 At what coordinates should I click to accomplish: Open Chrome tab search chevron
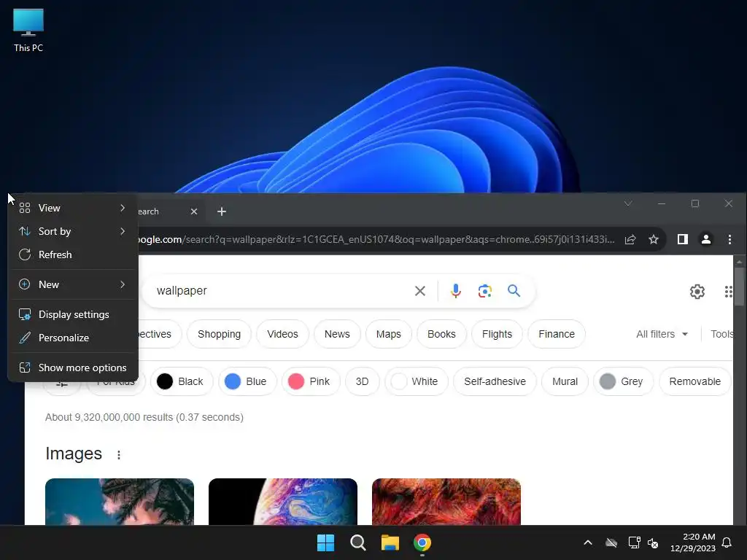tap(628, 204)
